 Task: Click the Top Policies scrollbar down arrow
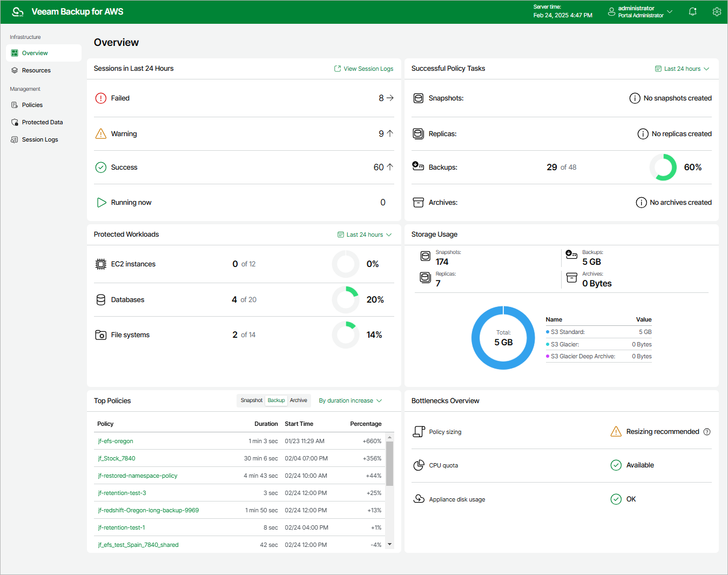390,544
